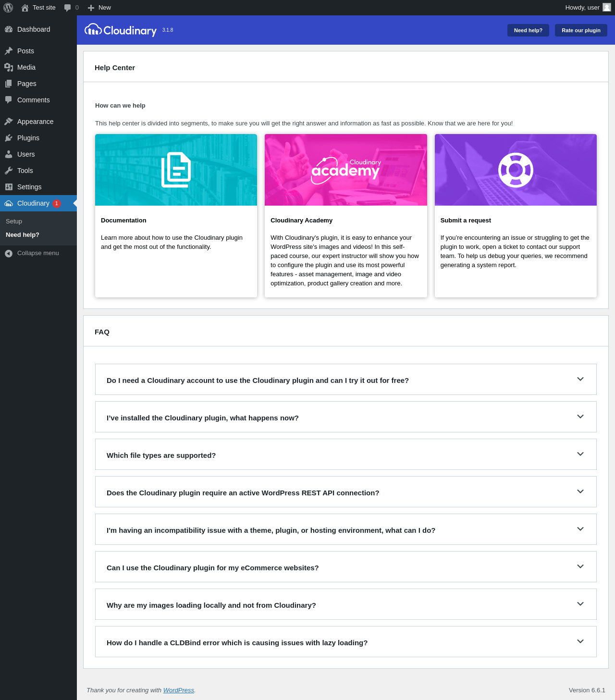Image resolution: width=615 pixels, height=700 pixels.
Task: Click the Users person icon
Action: click(9, 154)
